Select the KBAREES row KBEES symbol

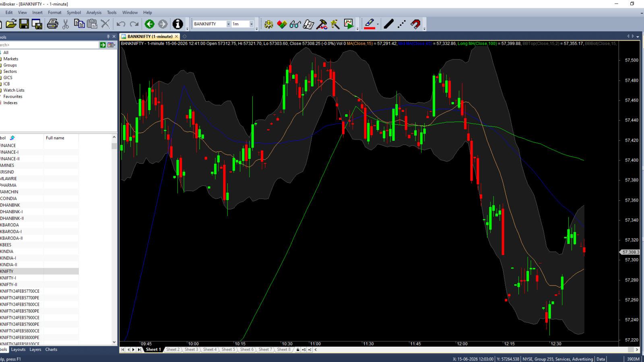(39, 245)
